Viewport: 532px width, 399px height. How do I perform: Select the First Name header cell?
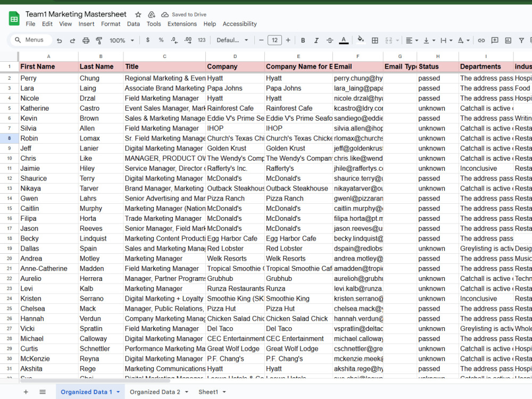[x=48, y=66]
